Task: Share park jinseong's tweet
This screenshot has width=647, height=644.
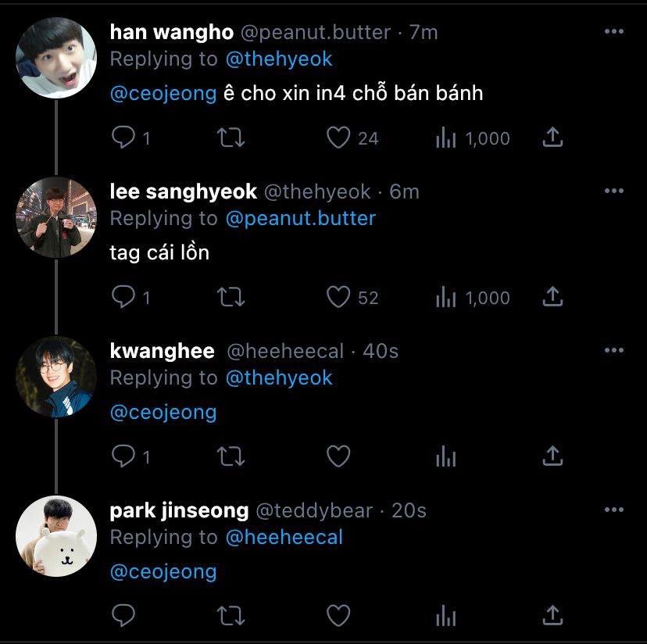Action: coord(552,616)
